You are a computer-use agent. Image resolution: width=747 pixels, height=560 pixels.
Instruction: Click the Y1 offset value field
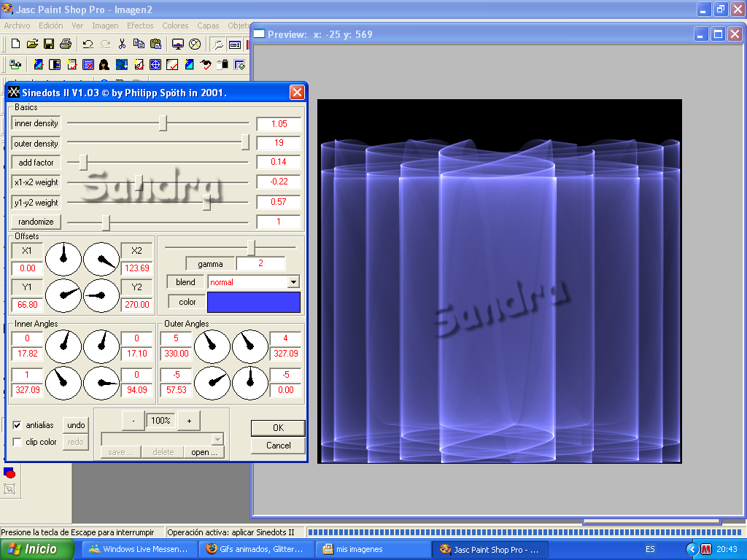pos(27,304)
